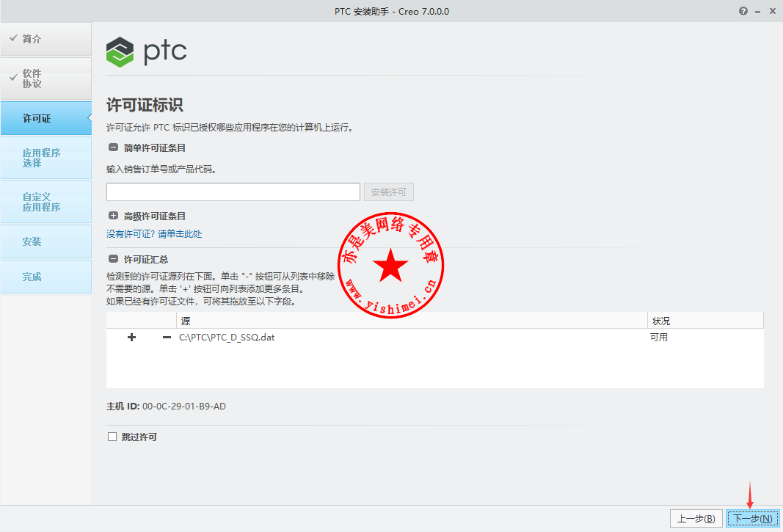The height and width of the screenshot is (532, 783).
Task: Click the 上一步(B) button
Action: (x=696, y=519)
